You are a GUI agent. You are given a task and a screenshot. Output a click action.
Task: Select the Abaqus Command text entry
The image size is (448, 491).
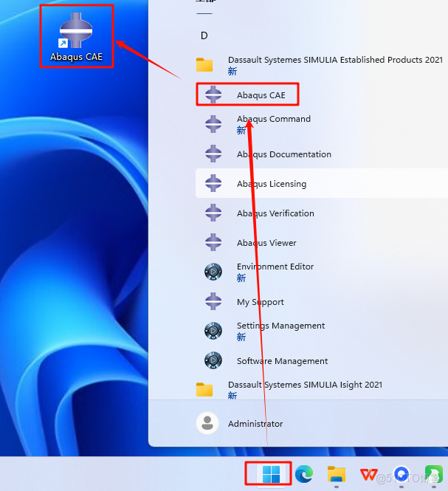[x=274, y=119]
